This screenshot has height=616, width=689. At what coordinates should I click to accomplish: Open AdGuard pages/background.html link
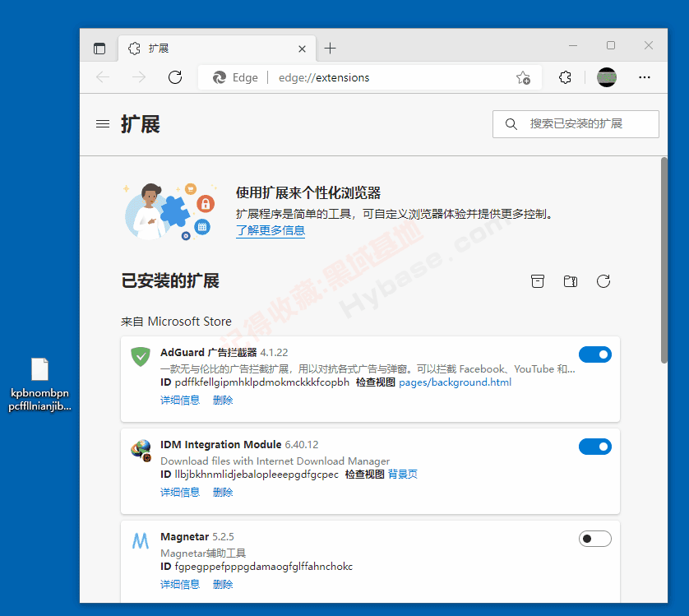pyautogui.click(x=455, y=382)
